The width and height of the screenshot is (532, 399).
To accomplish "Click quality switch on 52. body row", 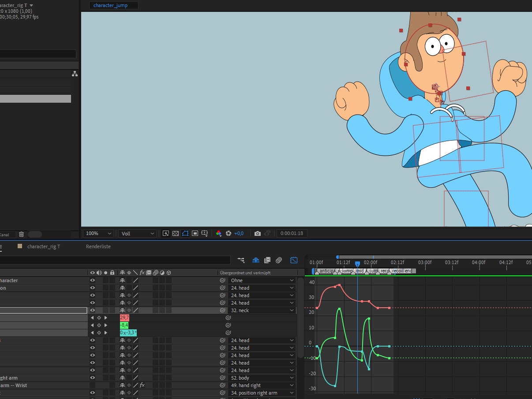I will click(x=136, y=378).
